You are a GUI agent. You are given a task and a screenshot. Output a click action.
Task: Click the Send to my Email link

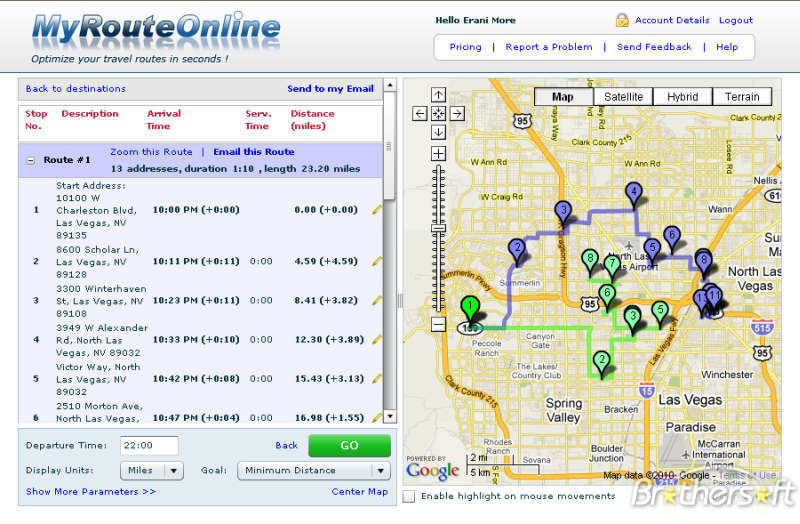330,89
